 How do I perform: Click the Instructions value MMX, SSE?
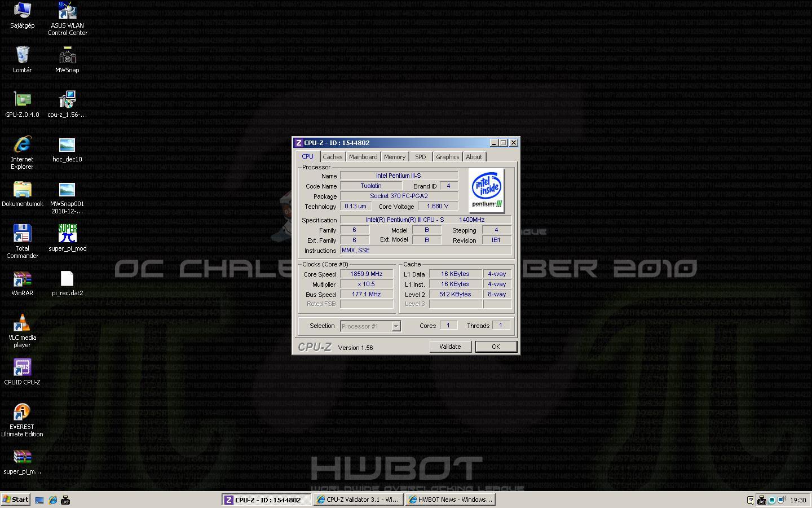point(426,250)
